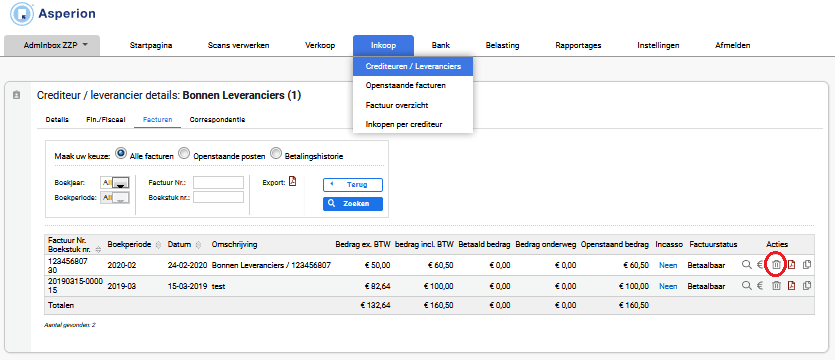Image resolution: width=835 pixels, height=360 pixels.
Task: Go to Startpagina menu
Action: coord(151,45)
